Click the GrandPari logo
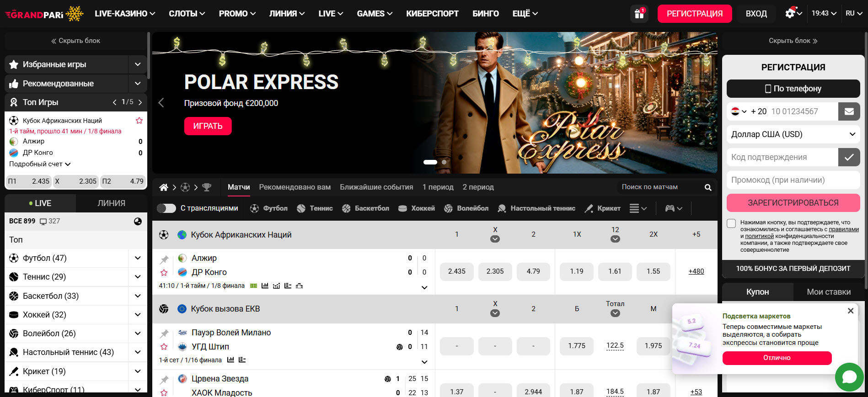The height and width of the screenshot is (397, 868). pos(44,14)
